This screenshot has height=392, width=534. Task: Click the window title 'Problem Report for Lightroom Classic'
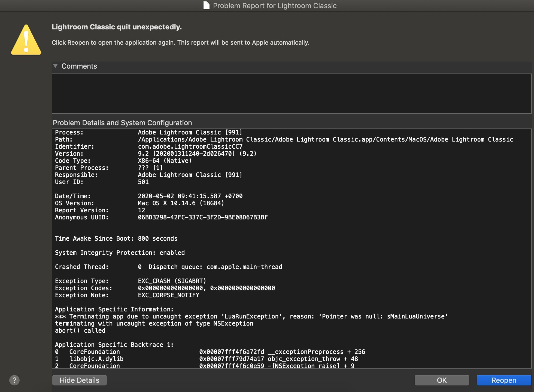click(275, 6)
